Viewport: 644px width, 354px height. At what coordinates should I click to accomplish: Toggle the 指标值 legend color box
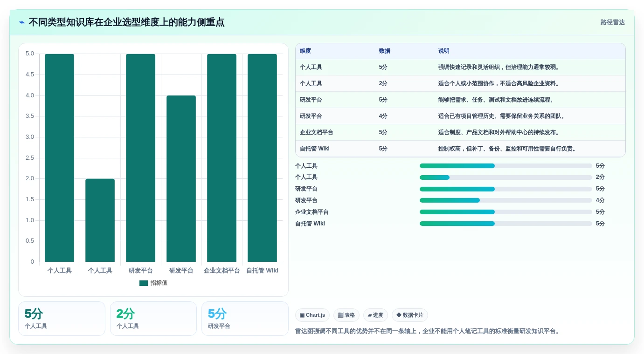point(144,283)
